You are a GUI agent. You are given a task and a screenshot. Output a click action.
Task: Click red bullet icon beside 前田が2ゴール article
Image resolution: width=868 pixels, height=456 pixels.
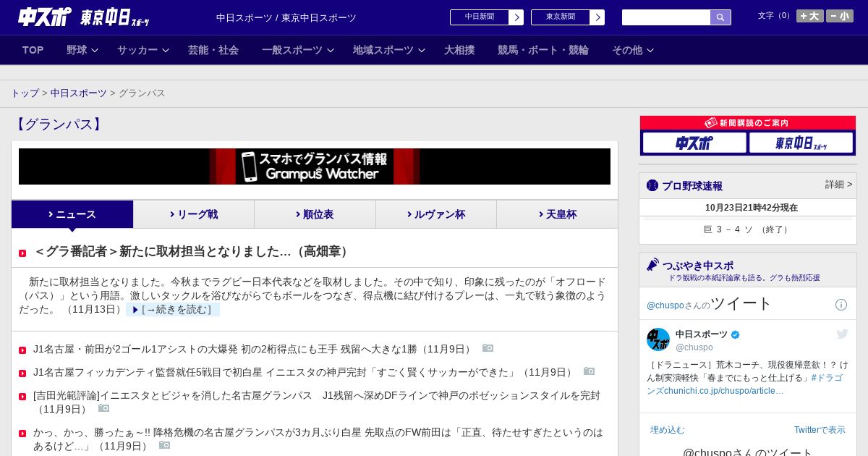coord(22,350)
